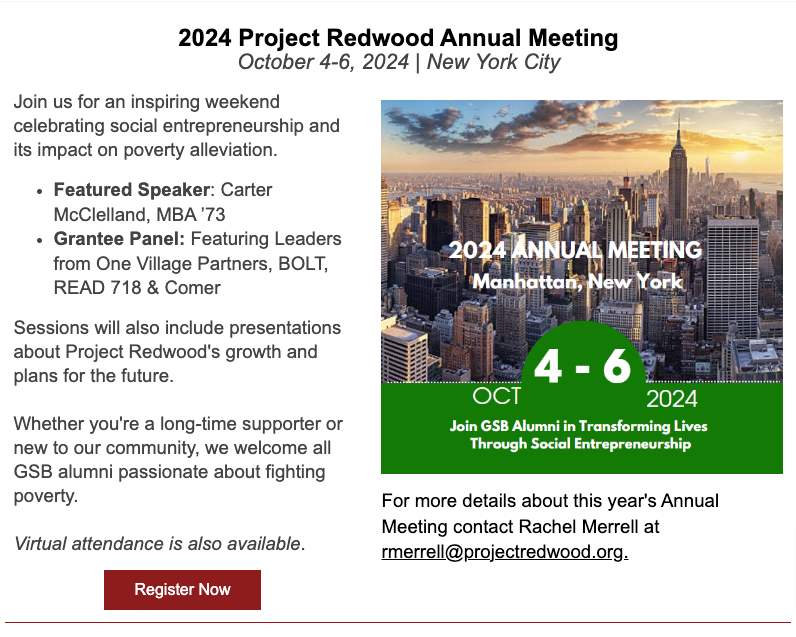
Task: Click the 2024 ANNUAL MEETING text on the image
Action: (x=575, y=250)
